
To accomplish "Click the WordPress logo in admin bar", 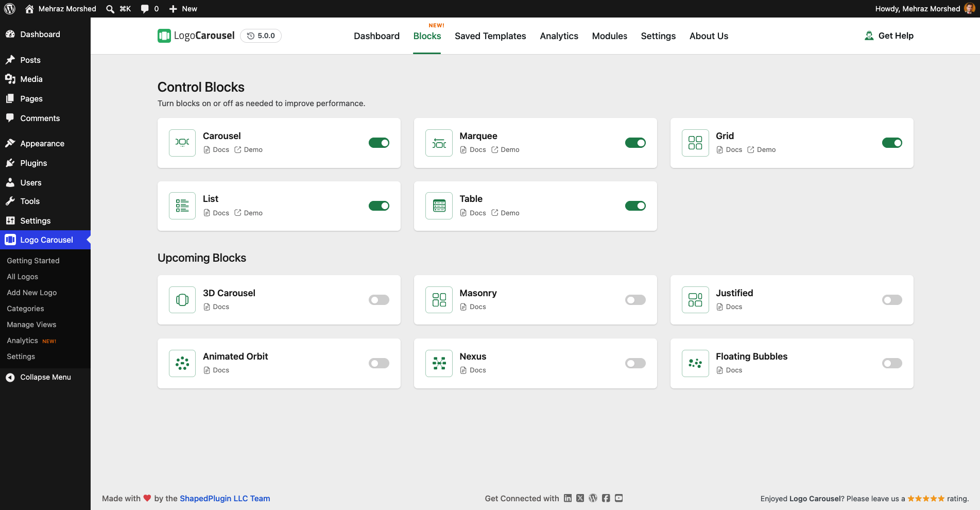I will click(x=10, y=9).
